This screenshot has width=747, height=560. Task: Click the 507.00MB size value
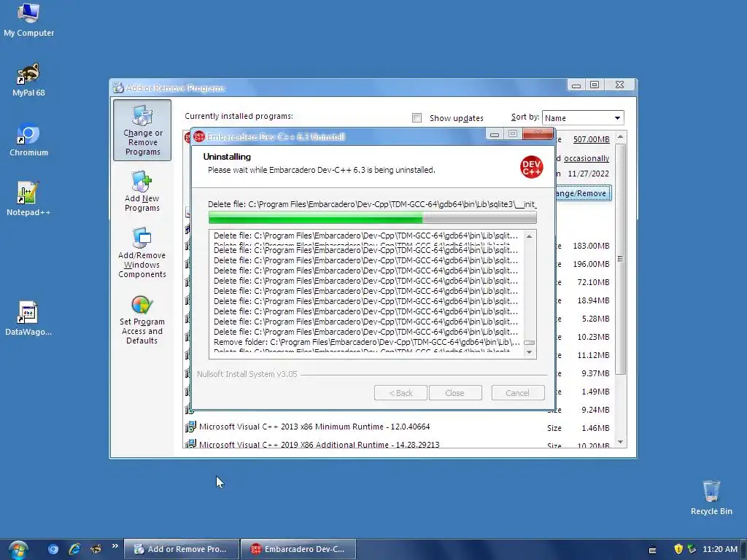591,139
